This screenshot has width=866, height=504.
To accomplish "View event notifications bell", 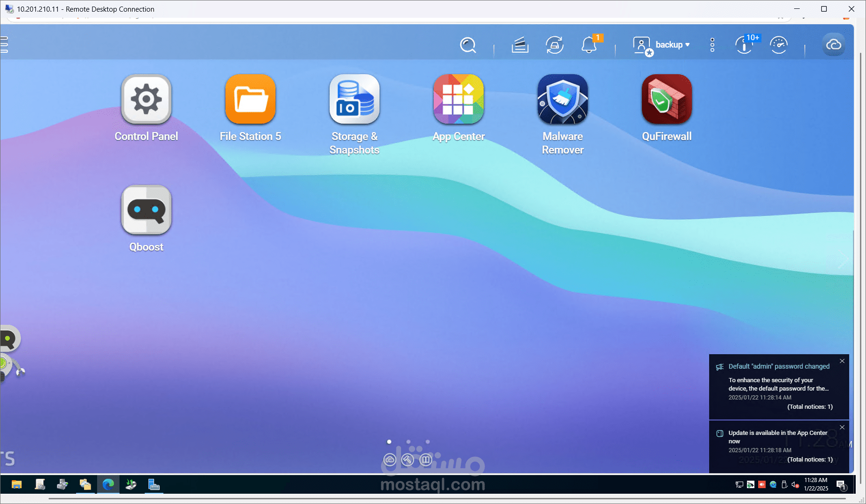I will [589, 45].
